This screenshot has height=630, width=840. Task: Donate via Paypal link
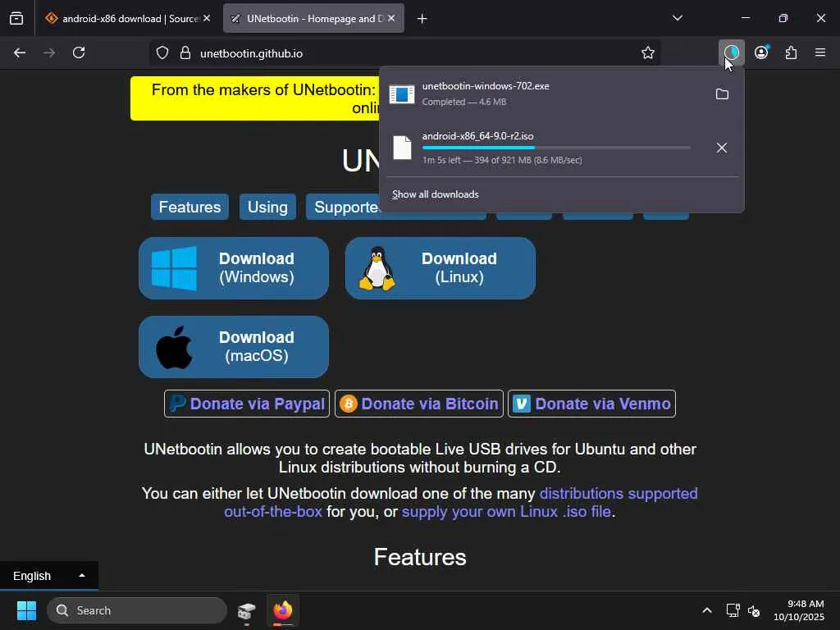(x=247, y=404)
